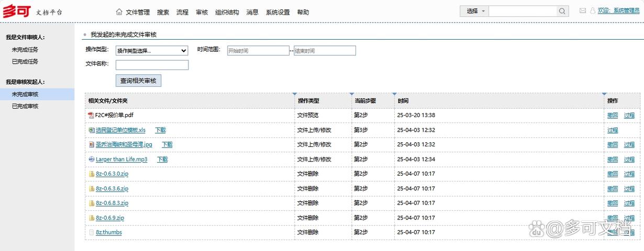This screenshot has width=644, height=251.
Task: Click 撤回 for 8z-0.6.8.3.zip
Action: point(613,203)
